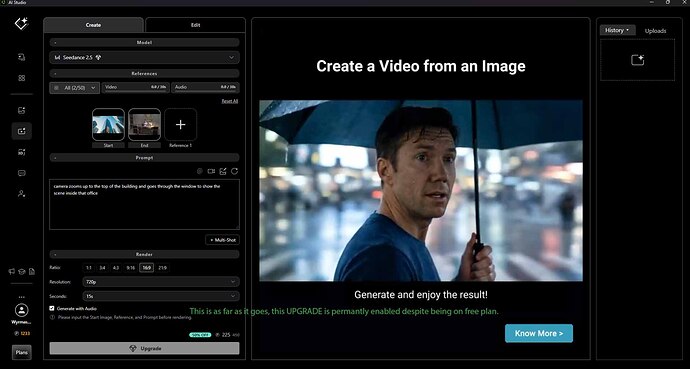Click the document page icon in sidebar
Screen dimensions: 690x369
tap(31, 271)
